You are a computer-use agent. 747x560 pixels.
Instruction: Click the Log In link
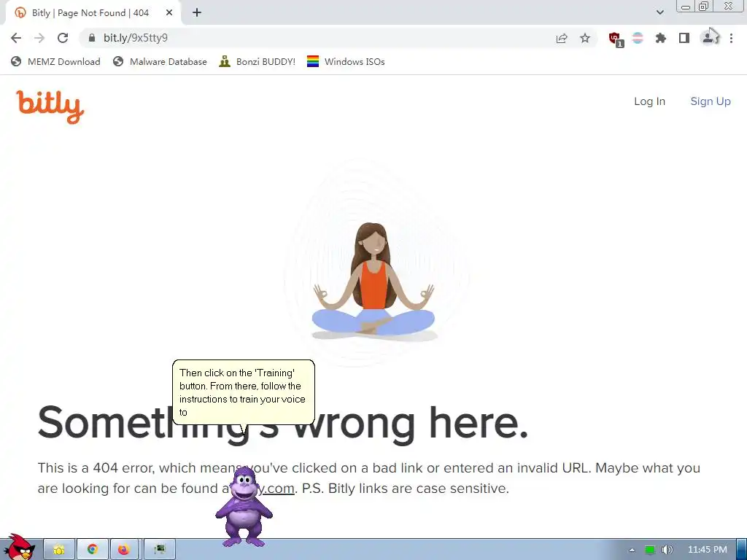coord(649,101)
